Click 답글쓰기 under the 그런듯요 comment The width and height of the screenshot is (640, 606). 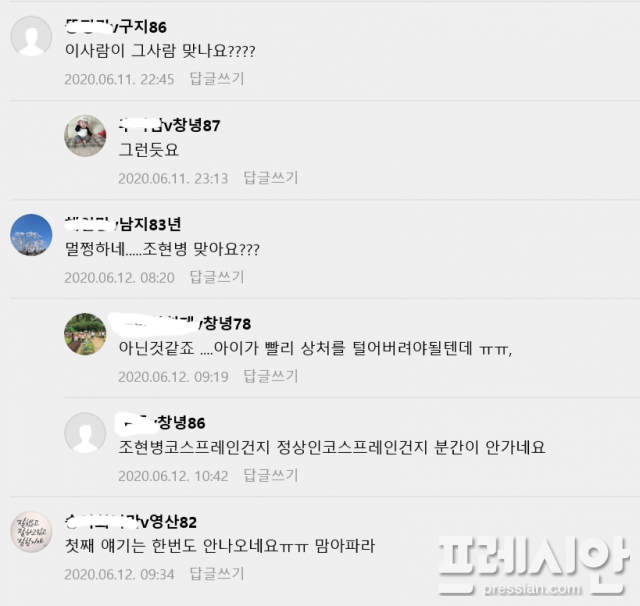point(271,178)
